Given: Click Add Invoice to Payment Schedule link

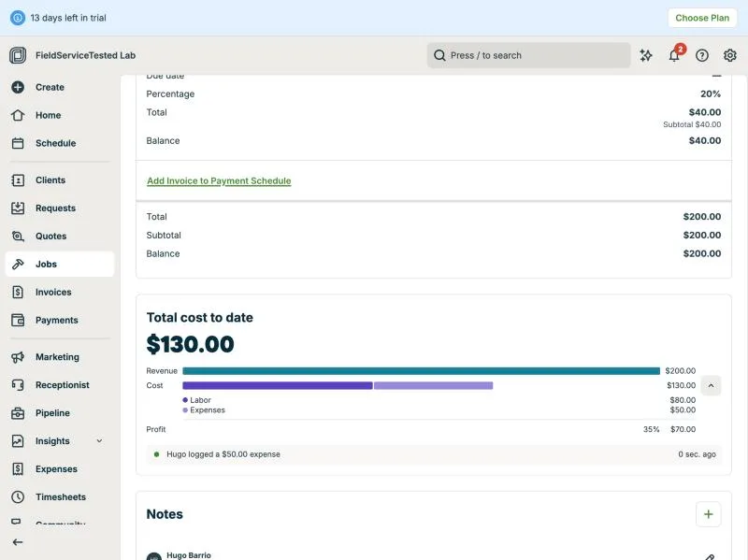Looking at the screenshot, I should point(219,180).
